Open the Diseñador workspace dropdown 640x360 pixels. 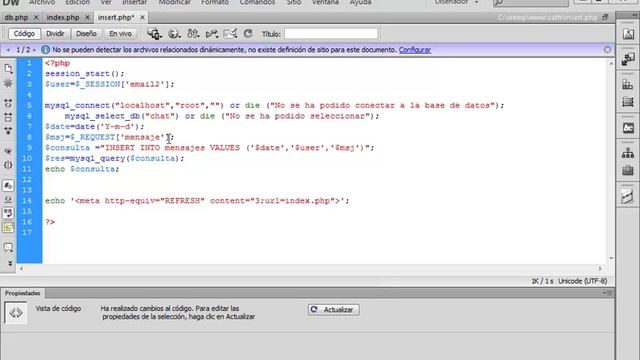[x=456, y=2]
